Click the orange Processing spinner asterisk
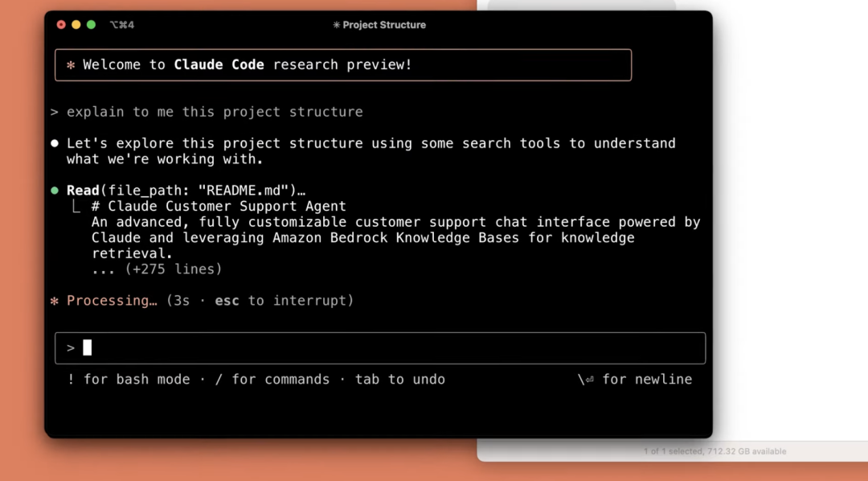 (x=55, y=301)
